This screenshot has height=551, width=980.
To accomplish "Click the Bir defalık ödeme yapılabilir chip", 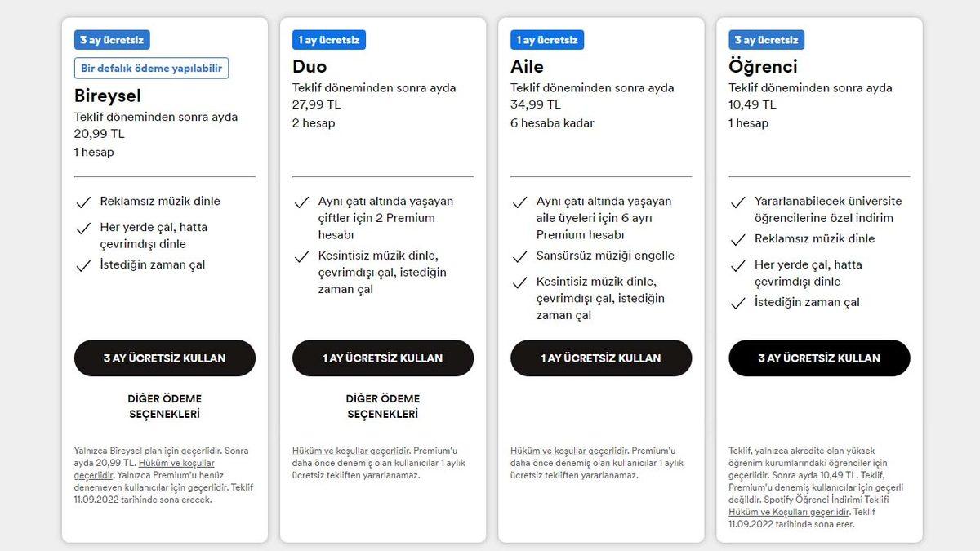I will 150,68.
